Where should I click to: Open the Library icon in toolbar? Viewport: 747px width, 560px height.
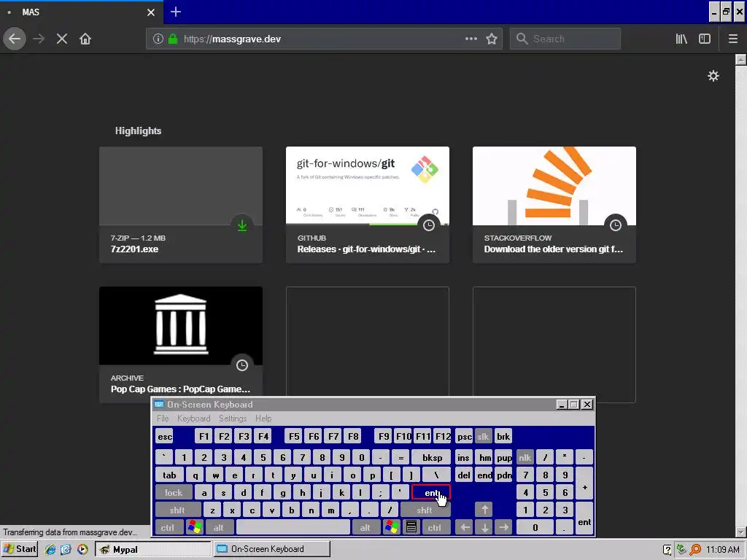[681, 39]
